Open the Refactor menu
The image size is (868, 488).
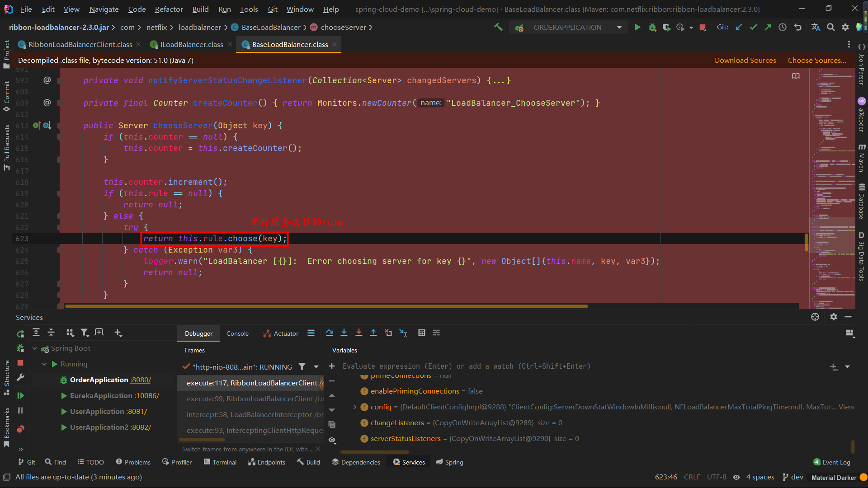(169, 9)
